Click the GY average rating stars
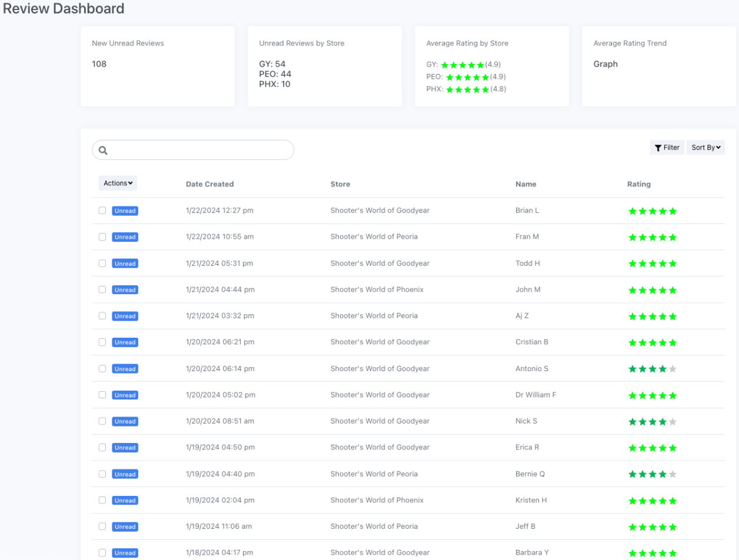 pyautogui.click(x=462, y=65)
